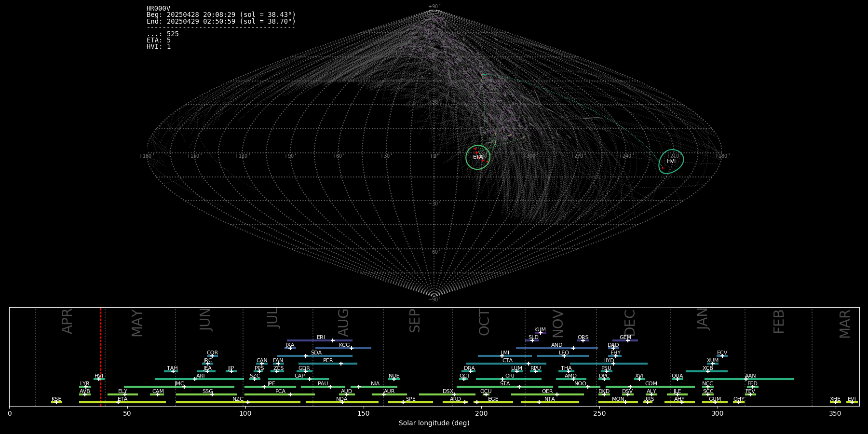Click the SSG shower bar label

click(x=208, y=392)
